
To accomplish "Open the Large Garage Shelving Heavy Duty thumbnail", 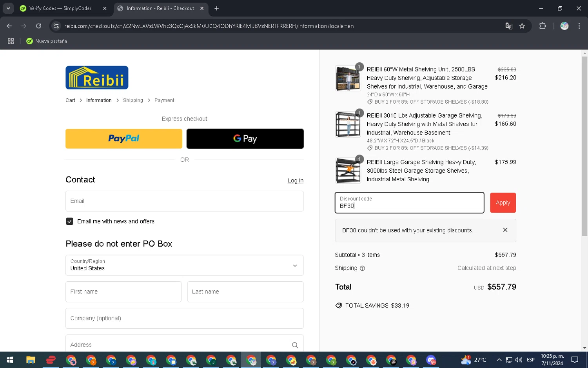I will (348, 171).
